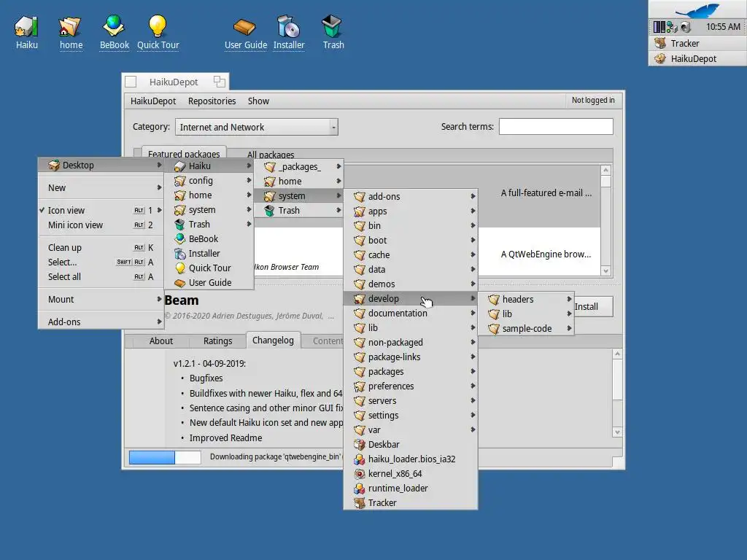The height and width of the screenshot is (560, 747).
Task: Click the HaikuDepot window zoom box
Action: coord(219,82)
